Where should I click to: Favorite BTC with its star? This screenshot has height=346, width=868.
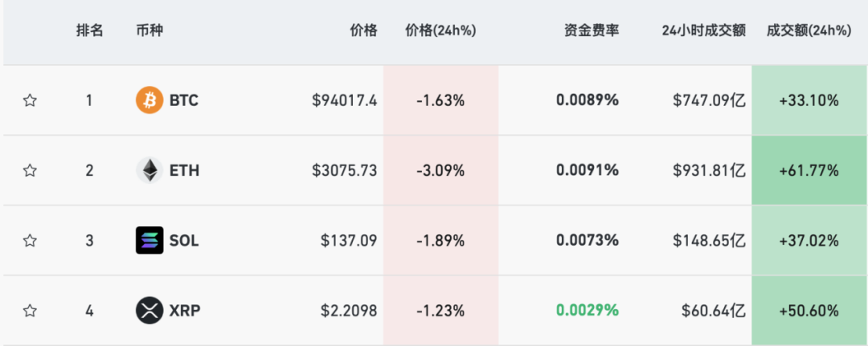tap(30, 100)
